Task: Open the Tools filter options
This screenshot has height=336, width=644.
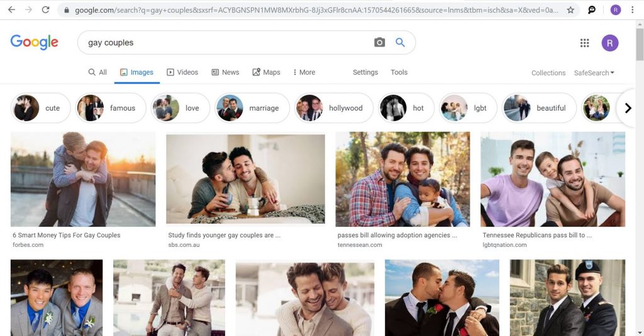Action: click(399, 72)
